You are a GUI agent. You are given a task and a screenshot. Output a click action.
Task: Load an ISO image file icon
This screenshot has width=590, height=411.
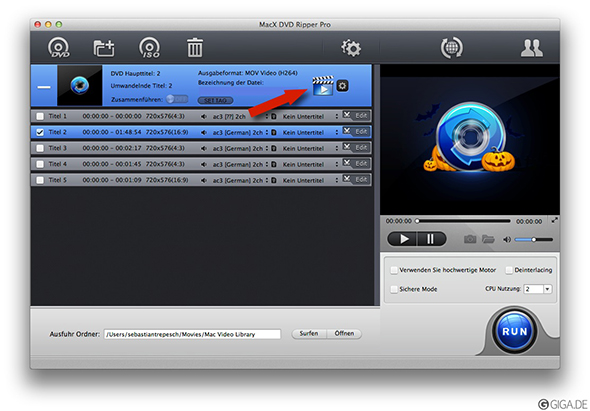pos(149,48)
